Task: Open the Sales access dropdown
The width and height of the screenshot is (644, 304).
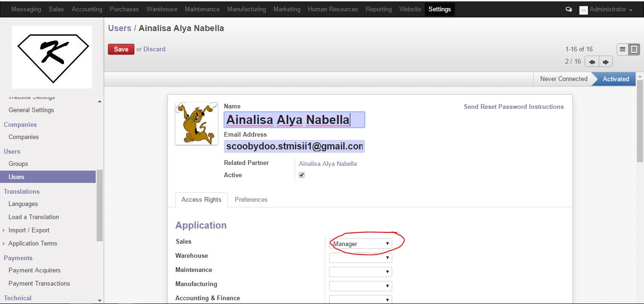Action: click(361, 244)
